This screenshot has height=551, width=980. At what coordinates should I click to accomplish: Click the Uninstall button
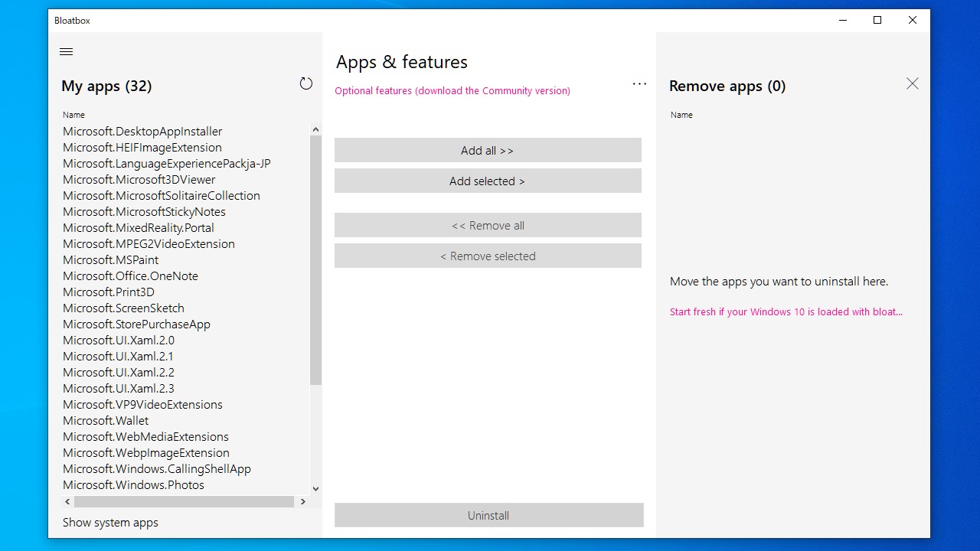(488, 515)
